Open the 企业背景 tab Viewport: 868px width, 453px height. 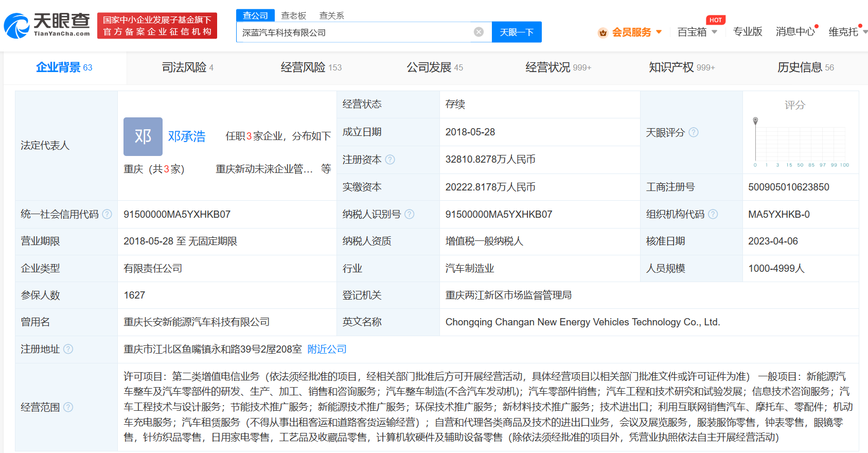point(64,67)
